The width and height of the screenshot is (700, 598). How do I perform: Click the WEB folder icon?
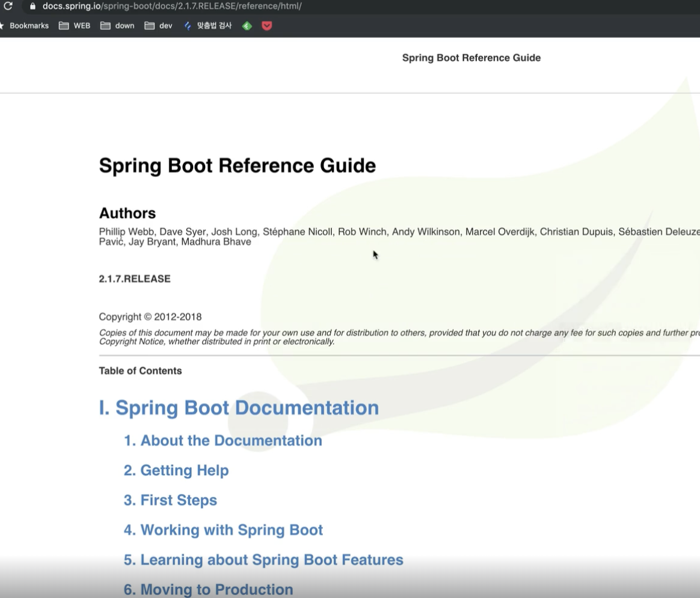click(64, 26)
